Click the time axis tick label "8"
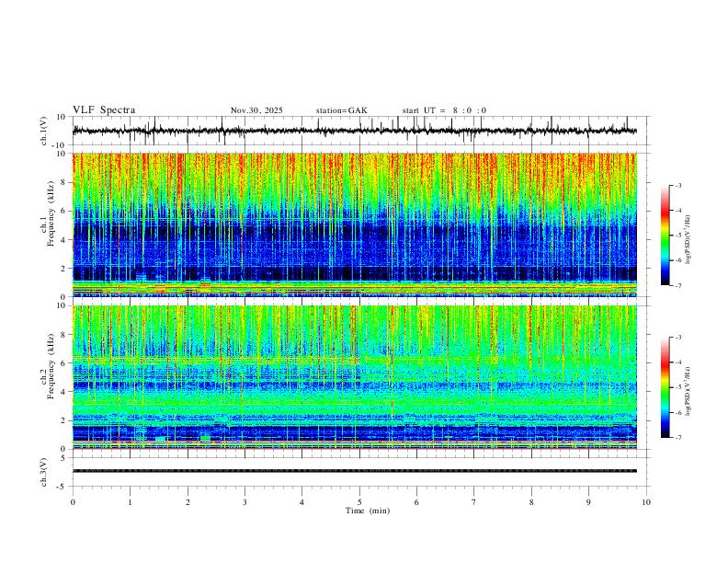728x563 pixels. pyautogui.click(x=531, y=502)
